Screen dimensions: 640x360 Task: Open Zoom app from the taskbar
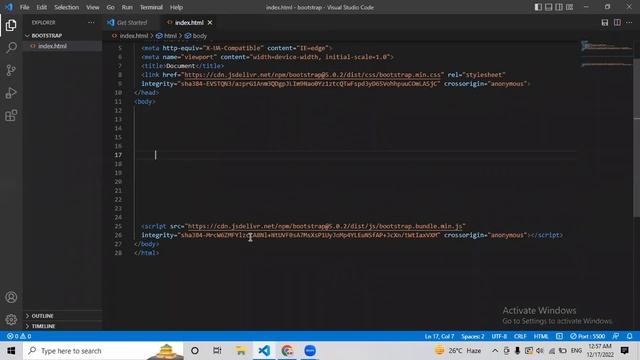coord(310,351)
